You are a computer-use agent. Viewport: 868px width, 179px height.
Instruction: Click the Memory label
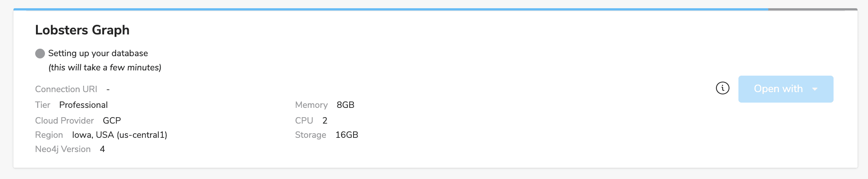click(311, 105)
